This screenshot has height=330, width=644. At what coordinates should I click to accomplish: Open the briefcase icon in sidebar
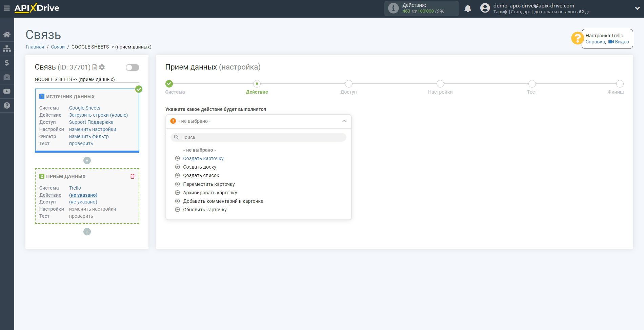click(7, 77)
